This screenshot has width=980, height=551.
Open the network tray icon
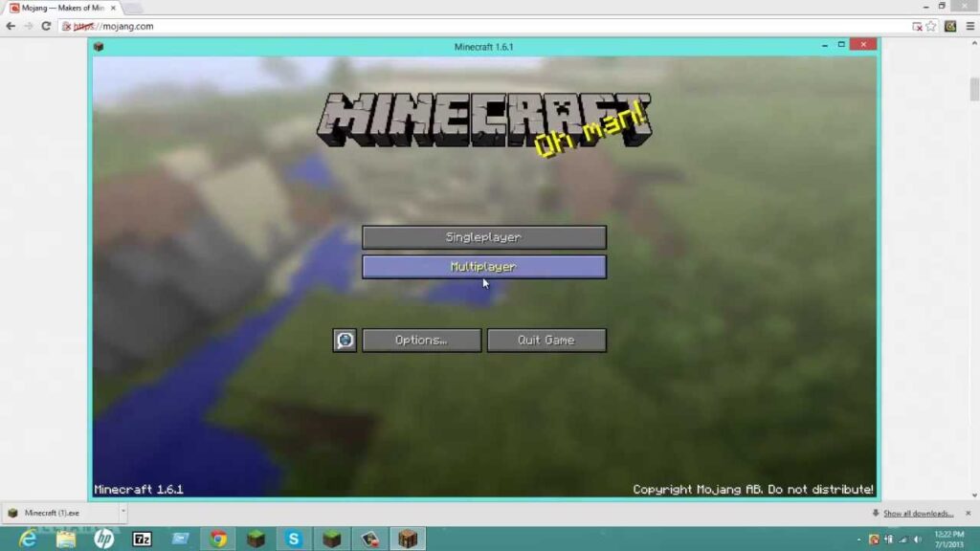pos(902,540)
